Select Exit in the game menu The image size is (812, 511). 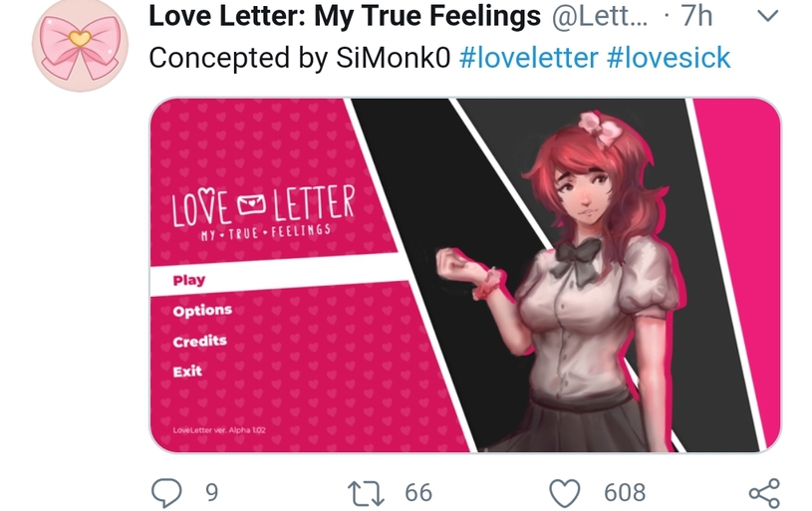tap(187, 372)
